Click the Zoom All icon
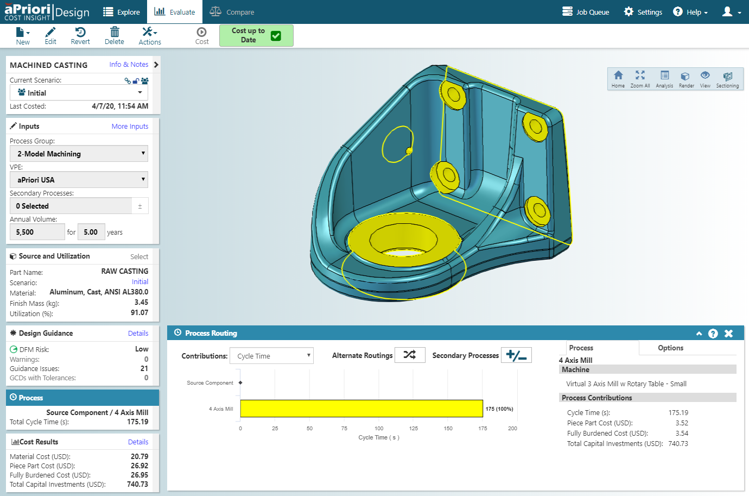Screen dimensions: 749x496 click(640, 78)
